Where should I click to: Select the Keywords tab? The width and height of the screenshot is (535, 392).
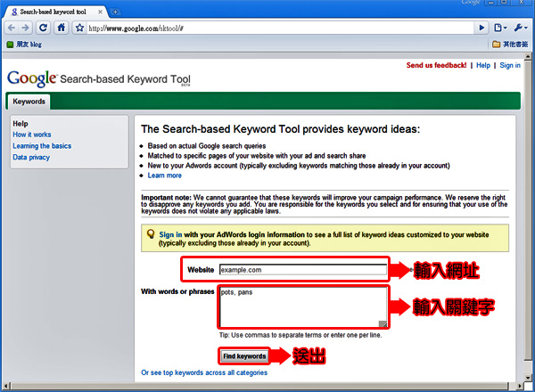point(29,102)
